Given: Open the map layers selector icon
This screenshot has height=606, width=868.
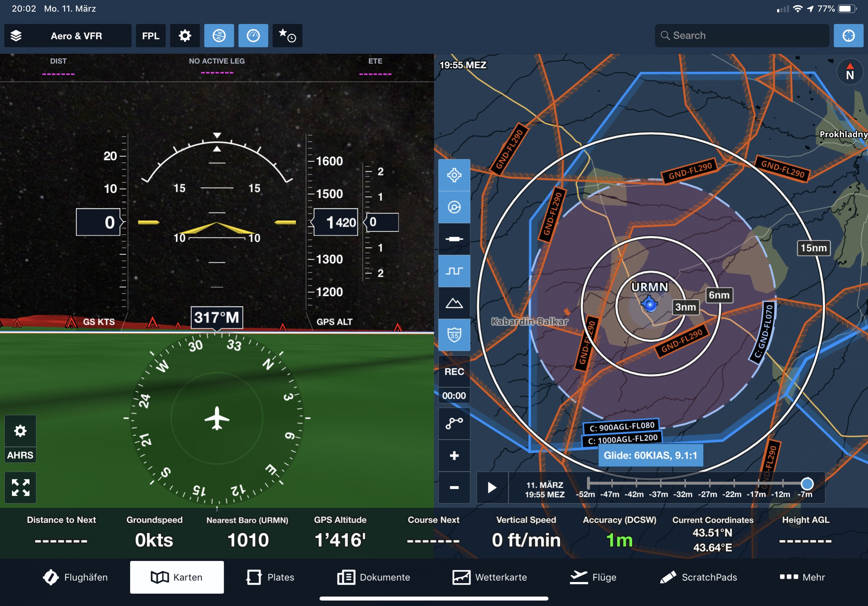Looking at the screenshot, I should coord(16,36).
